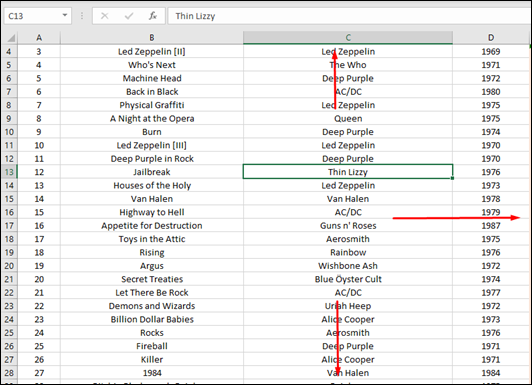This screenshot has width=532, height=385.
Task: Select row 20 header
Action: [9, 266]
